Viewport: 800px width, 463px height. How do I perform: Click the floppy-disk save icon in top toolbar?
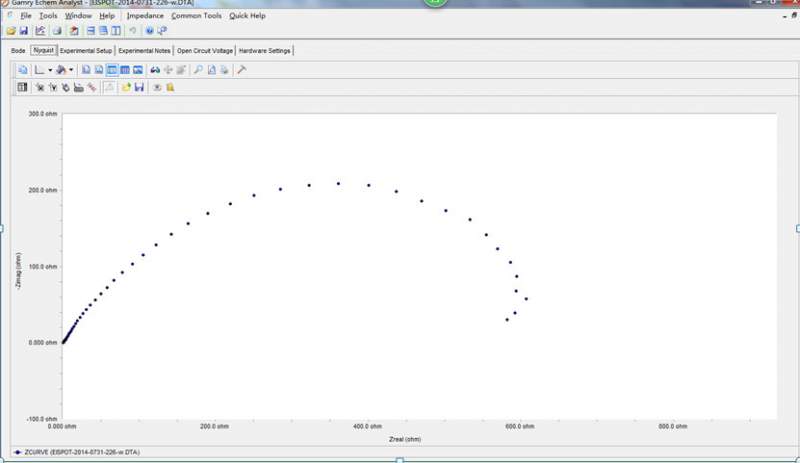23,31
